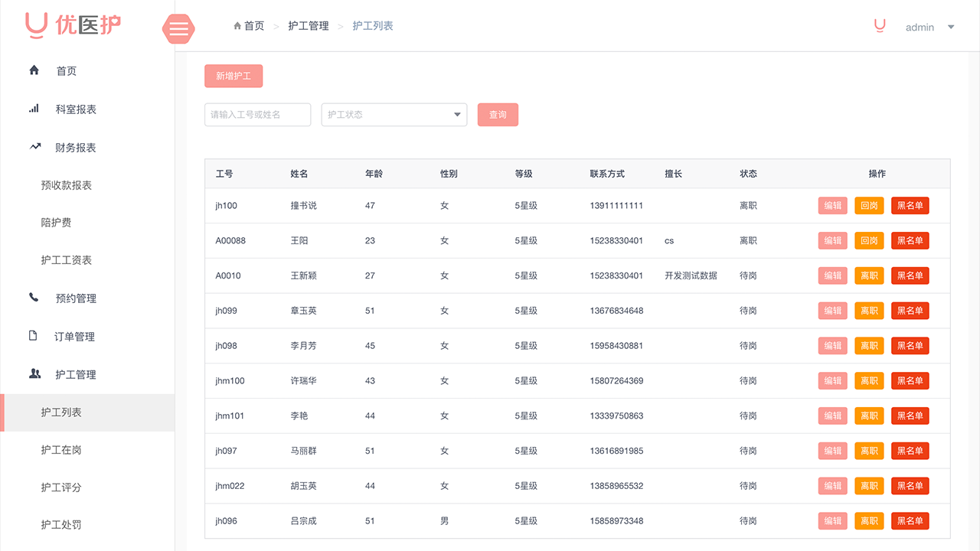Image resolution: width=980 pixels, height=551 pixels.
Task: Click the 优医护 logo
Action: point(73,25)
